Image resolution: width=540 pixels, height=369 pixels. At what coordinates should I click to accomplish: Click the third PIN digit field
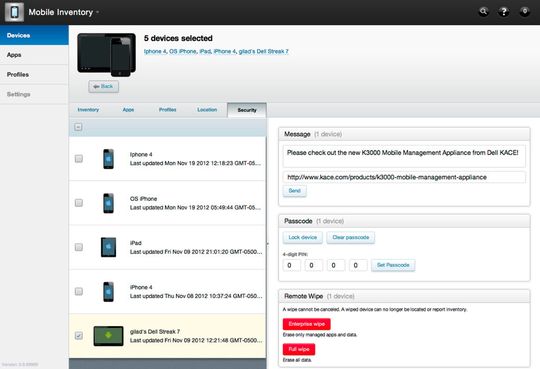pyautogui.click(x=336, y=265)
